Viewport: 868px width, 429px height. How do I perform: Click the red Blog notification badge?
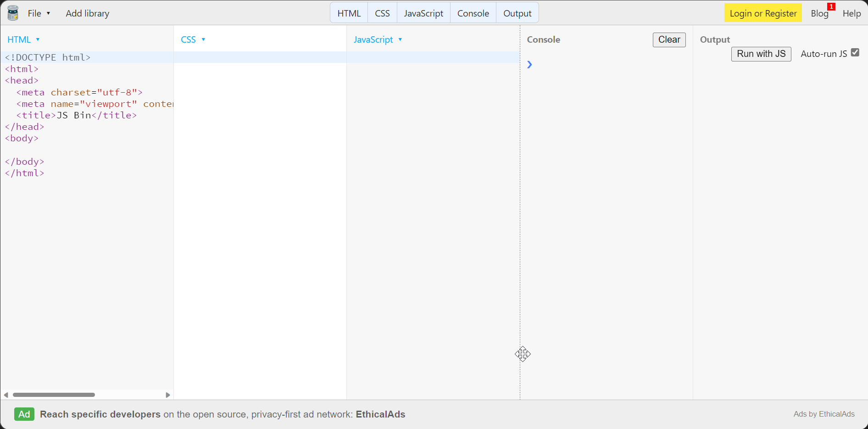(831, 6)
